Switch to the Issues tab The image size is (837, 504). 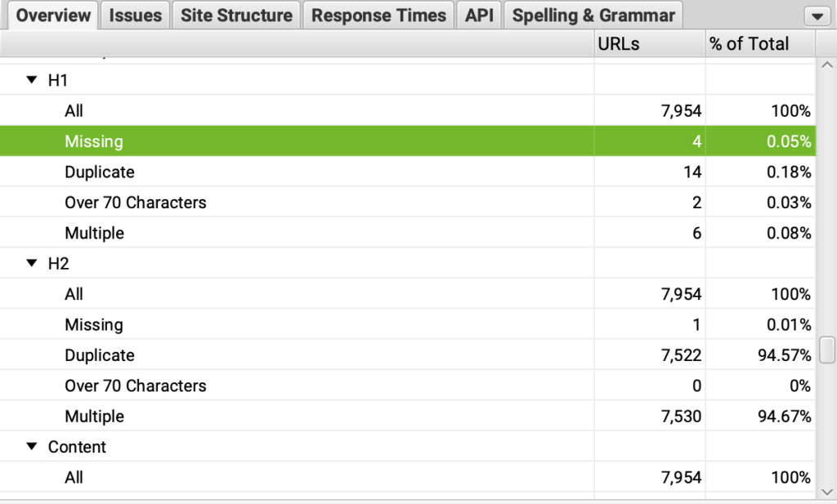(136, 16)
